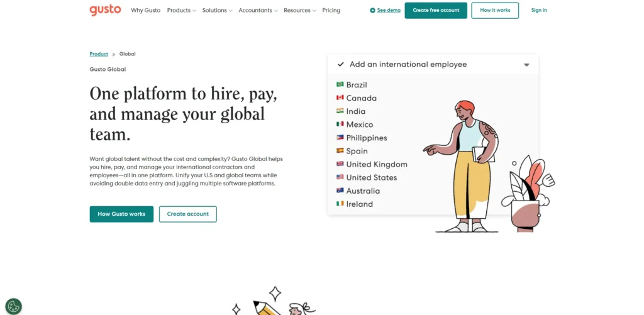Viewport: 644px width, 315px height.
Task: Expand the Products menu
Action: coord(181,10)
